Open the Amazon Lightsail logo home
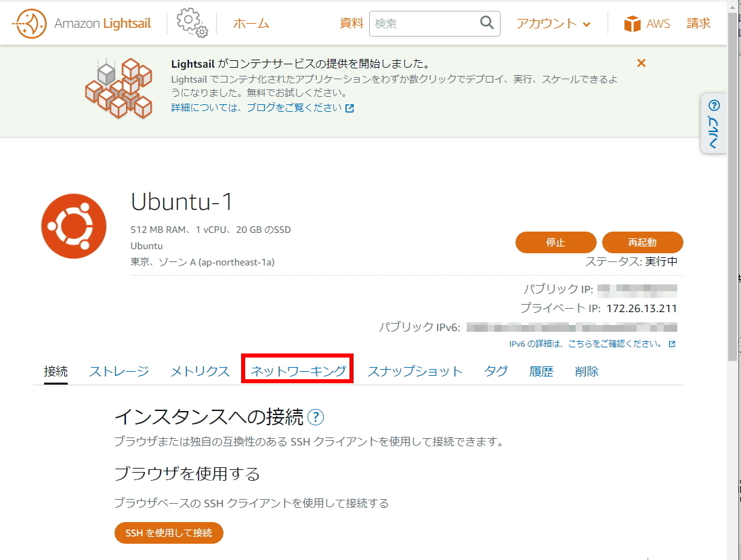This screenshot has height=560, width=741. [81, 23]
